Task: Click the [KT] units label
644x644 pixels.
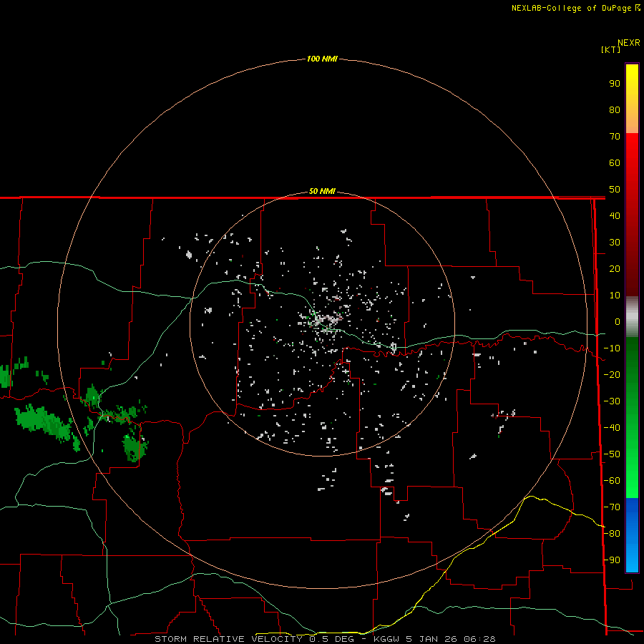Action: (611, 49)
